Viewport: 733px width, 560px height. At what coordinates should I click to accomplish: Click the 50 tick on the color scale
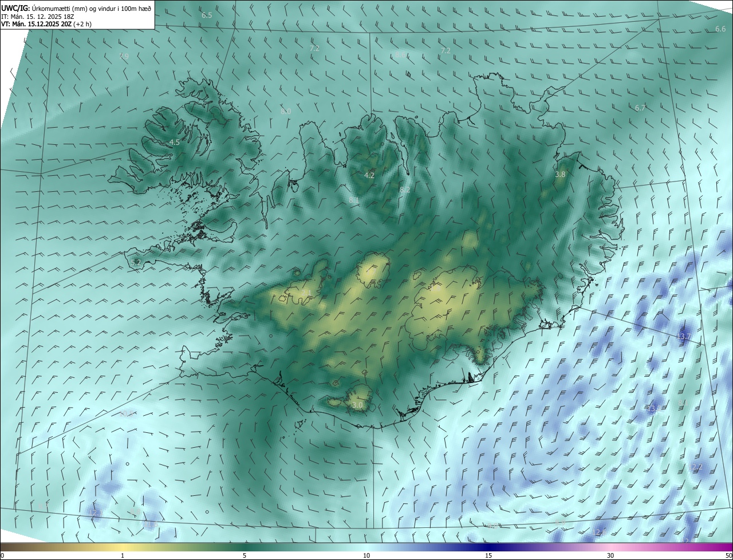click(x=728, y=555)
